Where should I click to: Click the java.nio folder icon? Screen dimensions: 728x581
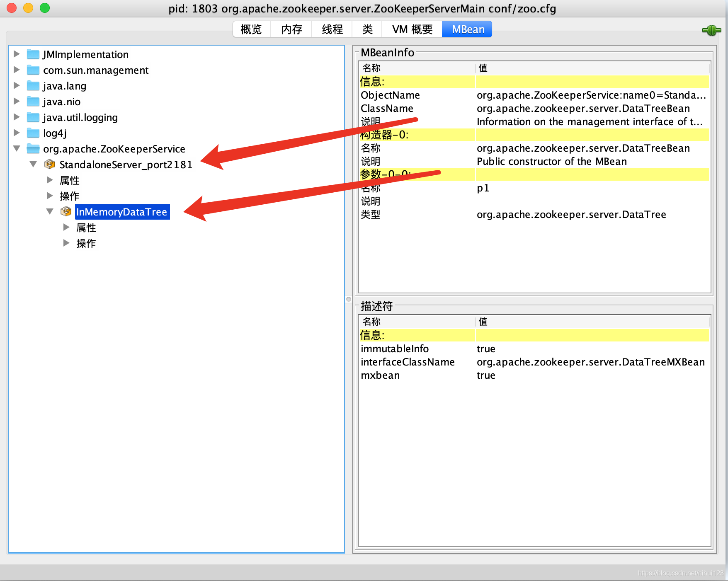33,102
